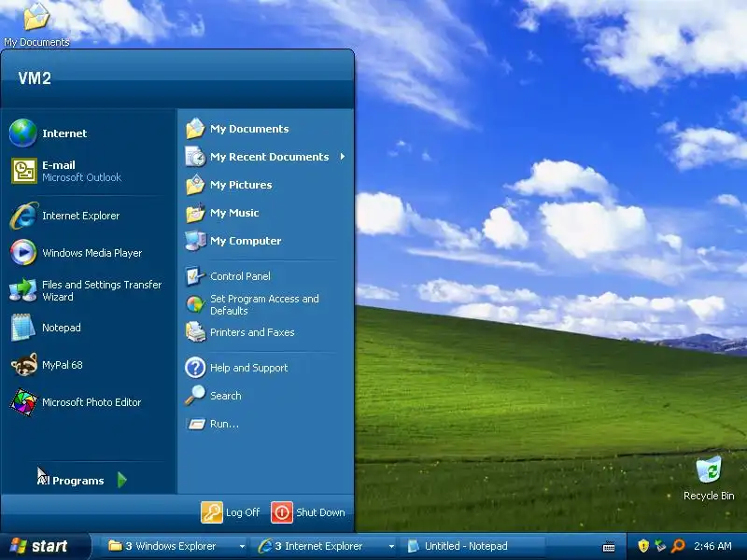The height and width of the screenshot is (560, 747).
Task: Open the Internet Explorer group dropdown arrow
Action: (391, 547)
